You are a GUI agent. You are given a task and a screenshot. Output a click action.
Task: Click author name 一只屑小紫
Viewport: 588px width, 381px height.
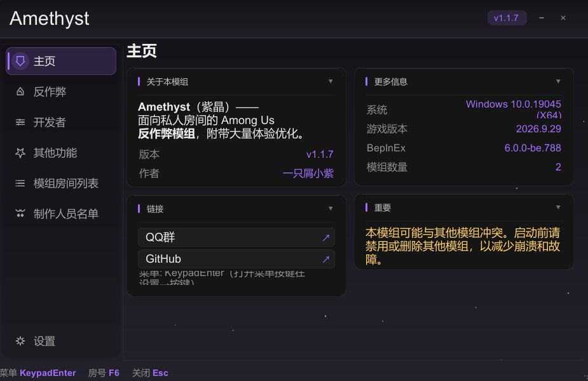point(308,174)
